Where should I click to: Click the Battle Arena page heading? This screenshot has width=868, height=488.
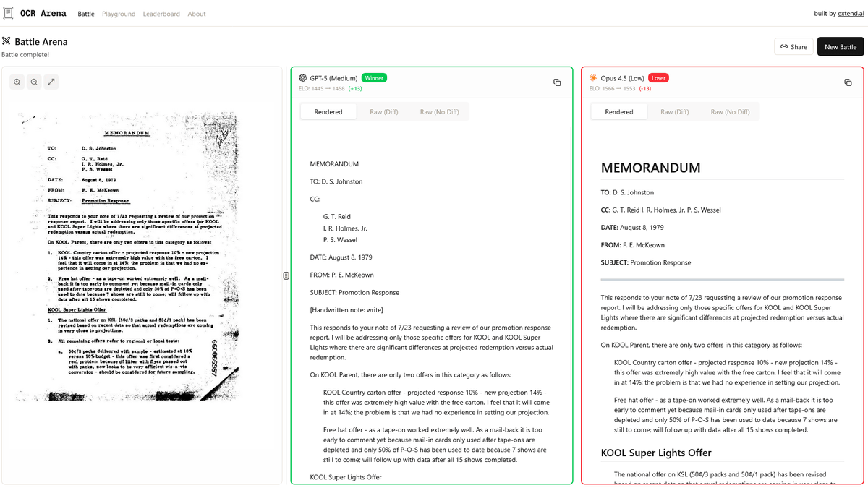coord(41,41)
